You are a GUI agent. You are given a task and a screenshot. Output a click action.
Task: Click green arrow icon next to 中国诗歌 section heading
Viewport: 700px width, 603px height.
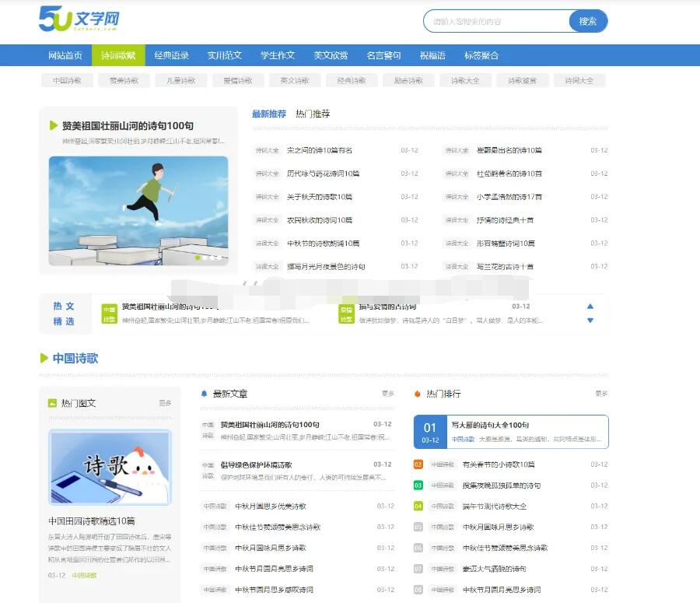[43, 357]
